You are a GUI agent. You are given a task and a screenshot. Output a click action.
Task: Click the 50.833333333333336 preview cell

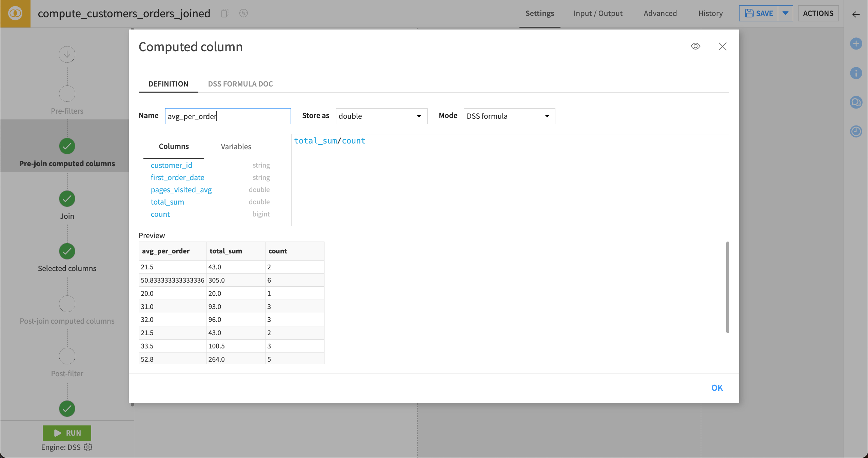tap(173, 280)
